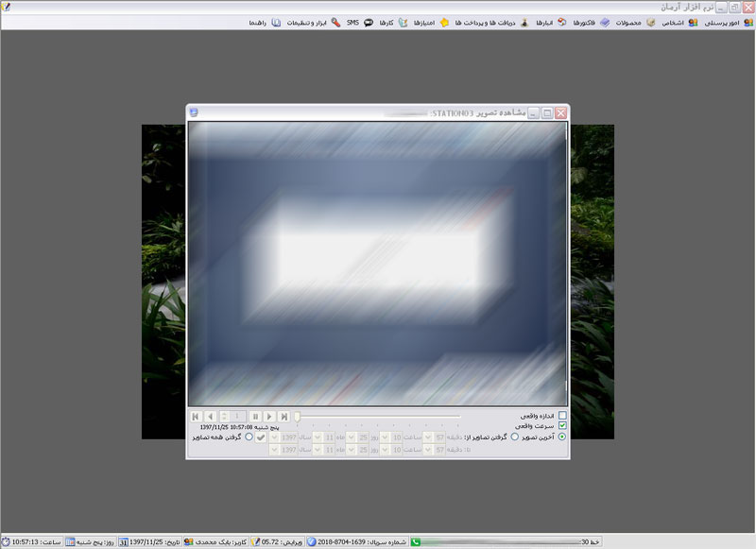Click the green phone icon in the status bar
This screenshot has width=756, height=549.
(416, 542)
